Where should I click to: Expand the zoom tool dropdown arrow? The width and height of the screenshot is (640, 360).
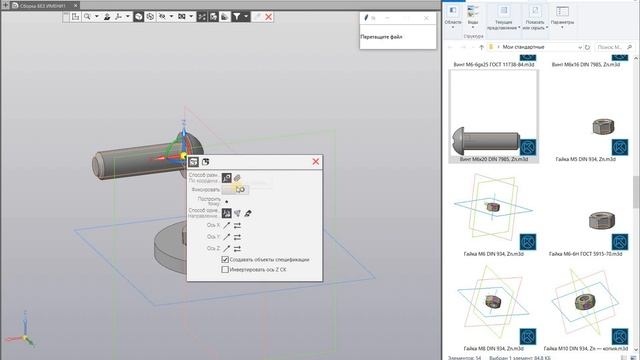click(x=97, y=17)
